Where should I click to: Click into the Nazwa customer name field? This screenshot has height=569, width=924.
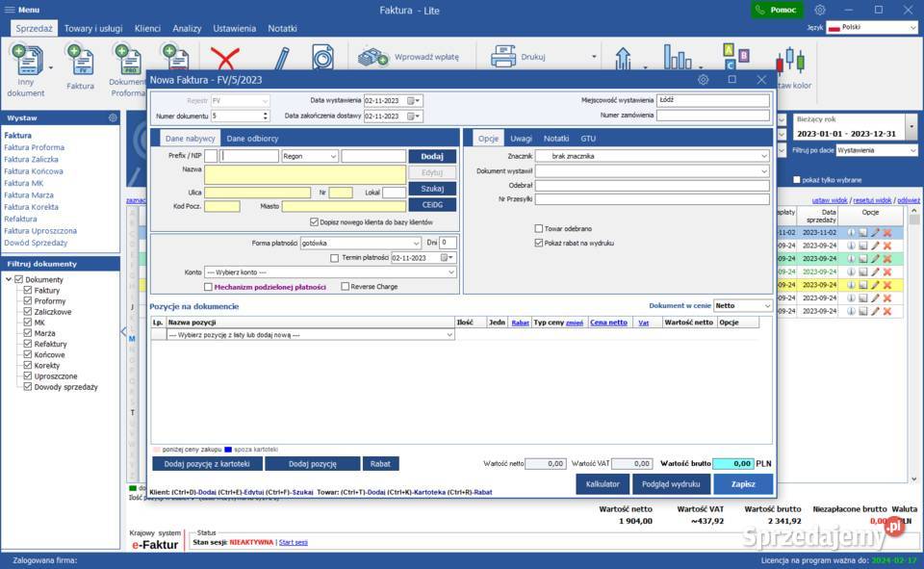[305, 174]
